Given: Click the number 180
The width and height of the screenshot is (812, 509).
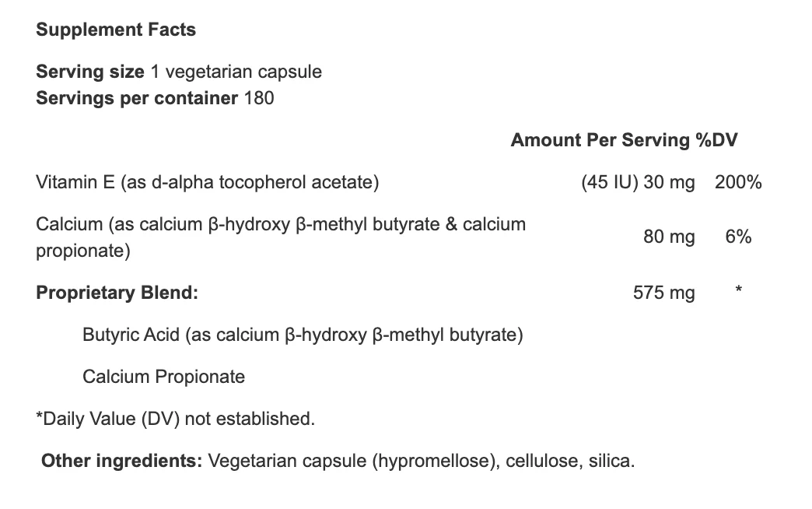Looking at the screenshot, I should point(259,98).
